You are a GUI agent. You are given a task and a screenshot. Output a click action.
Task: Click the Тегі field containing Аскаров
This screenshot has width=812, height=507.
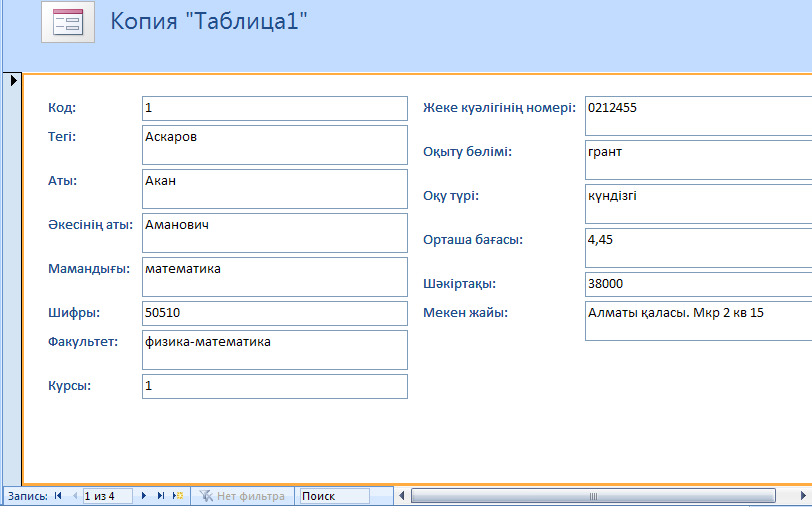274,145
